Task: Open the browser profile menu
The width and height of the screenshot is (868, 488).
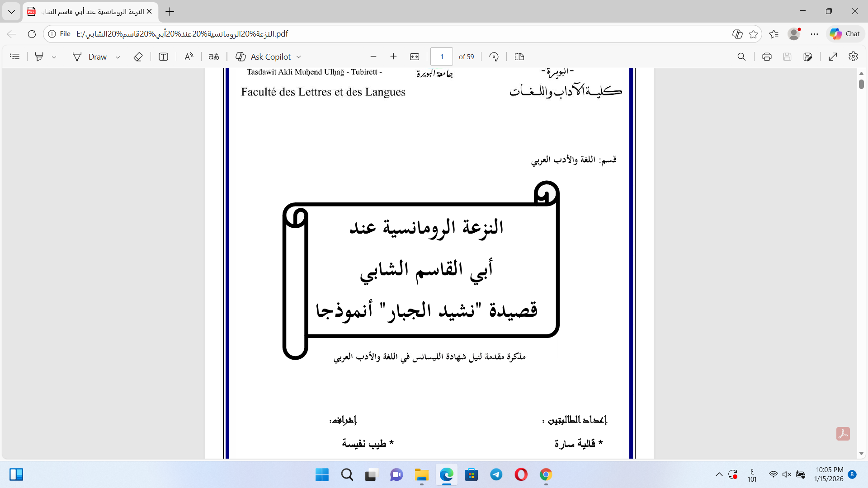Action: [794, 34]
